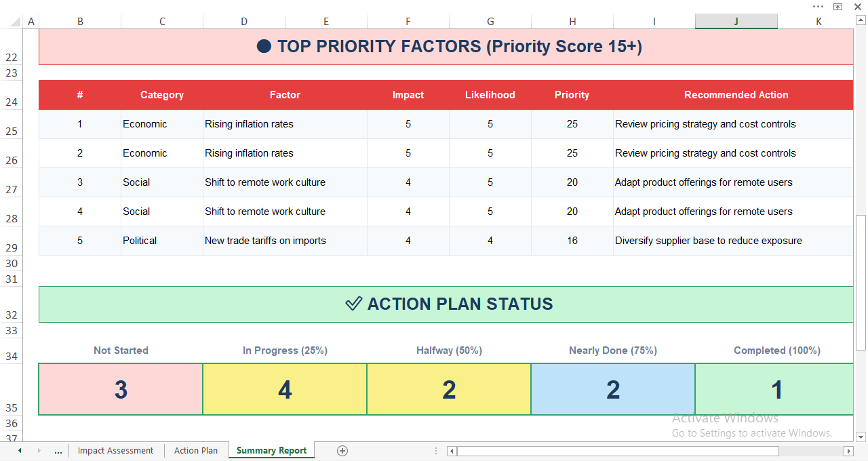
Task: Click the Halfway (50%) label
Action: click(449, 350)
